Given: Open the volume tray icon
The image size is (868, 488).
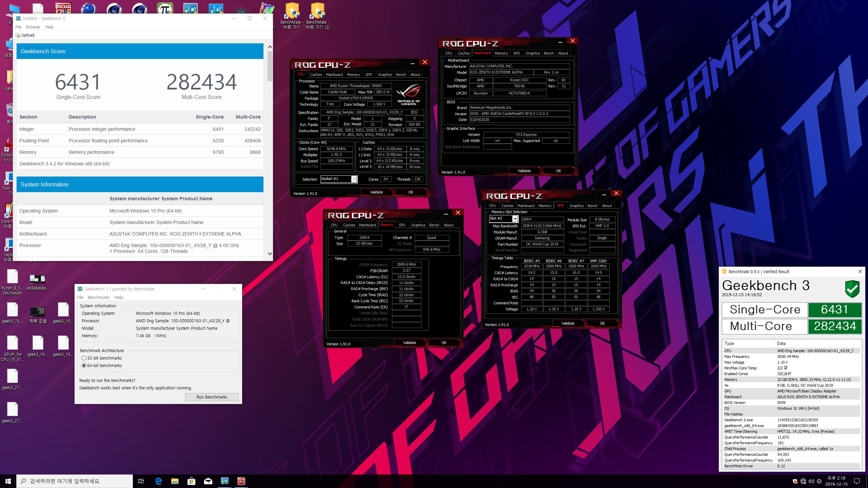Looking at the screenshot, I should point(811,481).
